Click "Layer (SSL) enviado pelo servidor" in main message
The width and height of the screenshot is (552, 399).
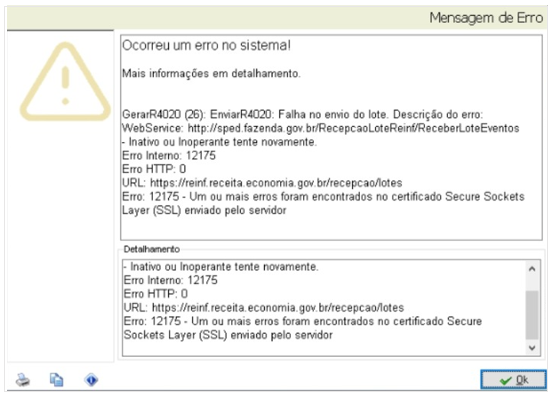(204, 211)
